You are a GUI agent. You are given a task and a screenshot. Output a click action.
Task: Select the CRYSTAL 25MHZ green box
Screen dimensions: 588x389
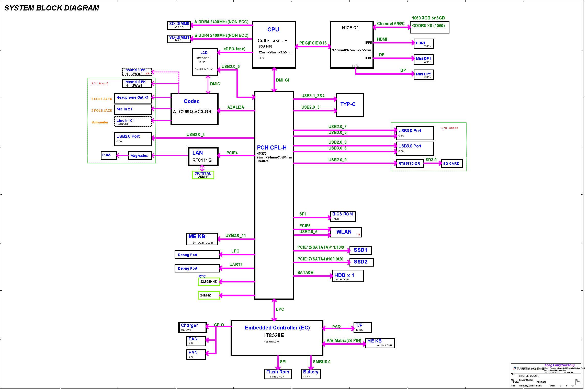coord(203,175)
